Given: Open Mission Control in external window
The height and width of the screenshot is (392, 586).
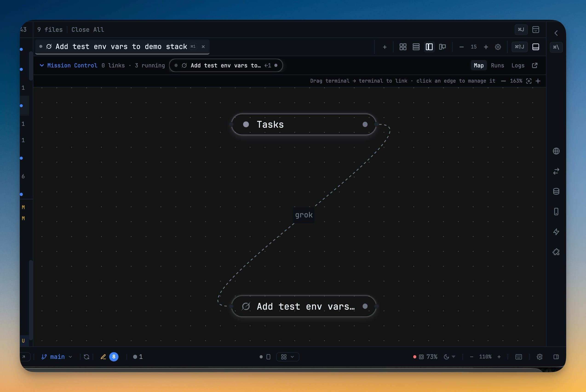Looking at the screenshot, I should (x=534, y=66).
